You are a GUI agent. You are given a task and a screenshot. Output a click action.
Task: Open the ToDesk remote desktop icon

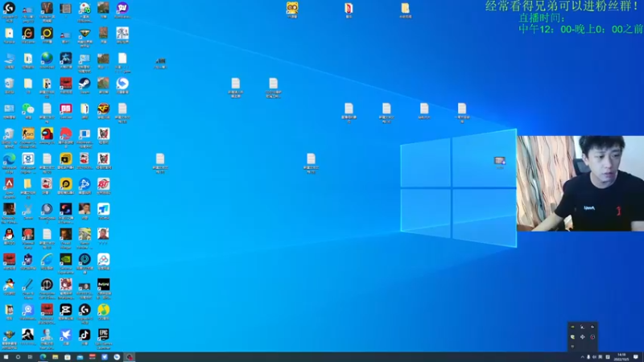coord(104,209)
